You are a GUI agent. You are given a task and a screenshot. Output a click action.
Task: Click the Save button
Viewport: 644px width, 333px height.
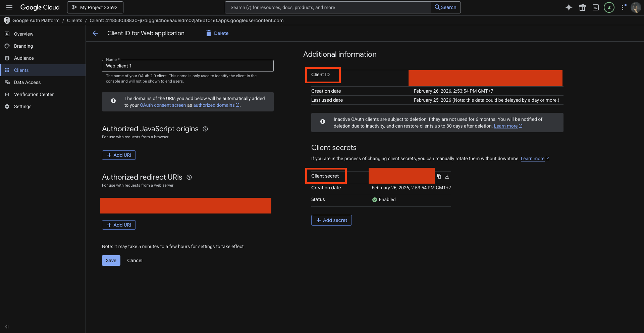(111, 260)
